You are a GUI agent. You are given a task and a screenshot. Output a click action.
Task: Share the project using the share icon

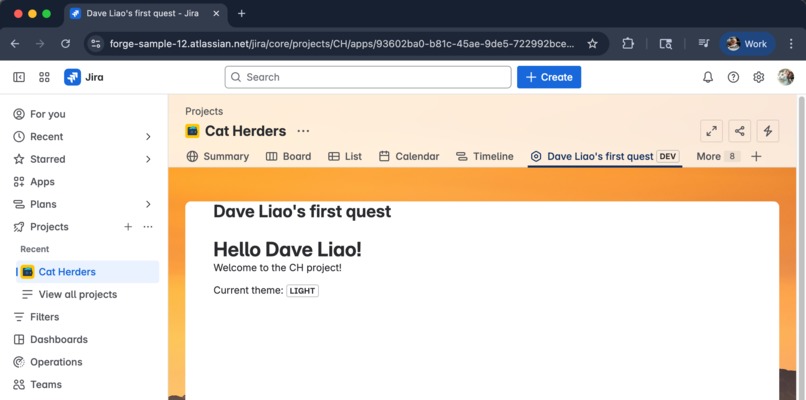[740, 131]
